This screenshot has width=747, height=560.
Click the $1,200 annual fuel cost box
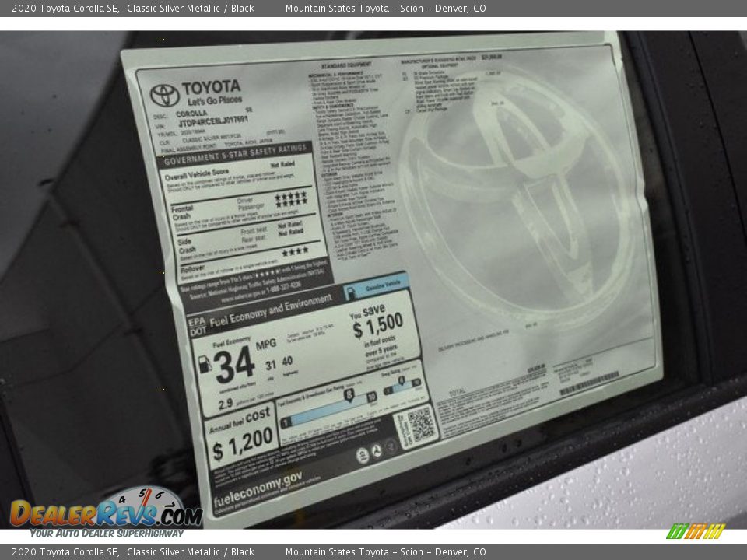tap(242, 438)
